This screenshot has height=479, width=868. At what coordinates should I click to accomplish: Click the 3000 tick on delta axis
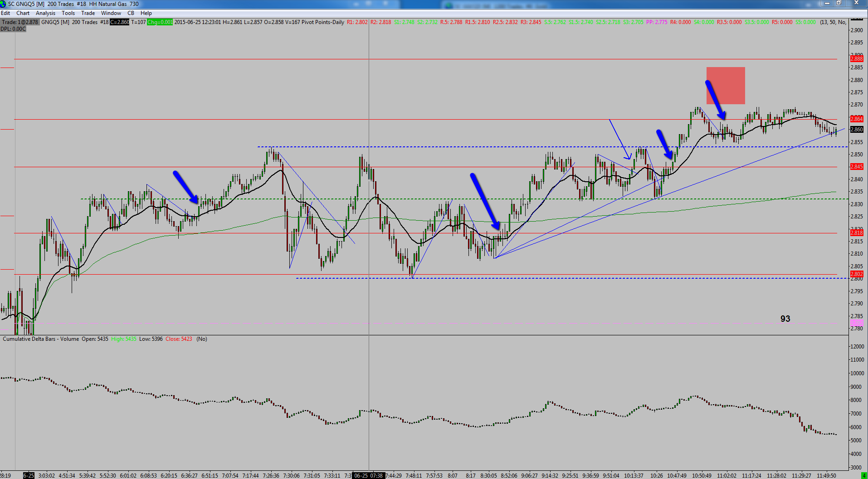[856, 468]
